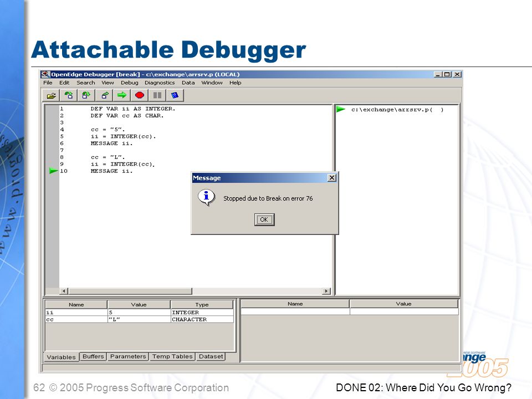Open the Help menu
Image resolution: width=532 pixels, height=399 pixels.
click(x=235, y=83)
